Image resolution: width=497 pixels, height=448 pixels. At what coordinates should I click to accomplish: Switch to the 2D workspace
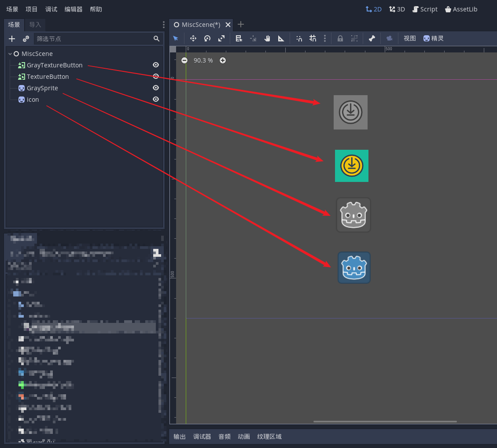tap(373, 9)
